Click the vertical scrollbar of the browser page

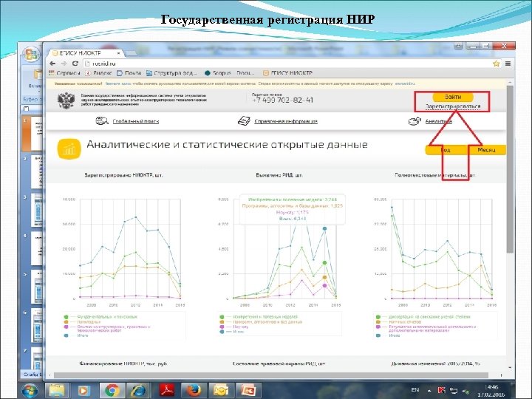tap(510, 168)
